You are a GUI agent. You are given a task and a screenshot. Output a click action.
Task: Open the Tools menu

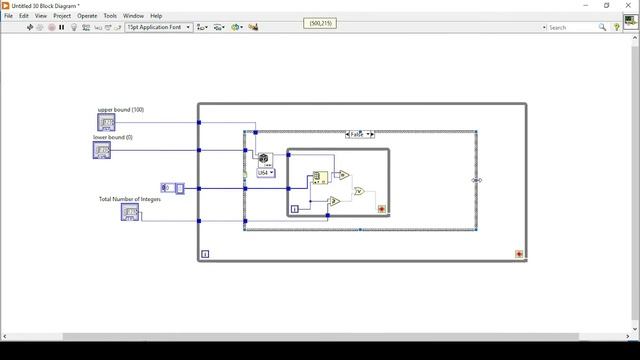point(110,16)
